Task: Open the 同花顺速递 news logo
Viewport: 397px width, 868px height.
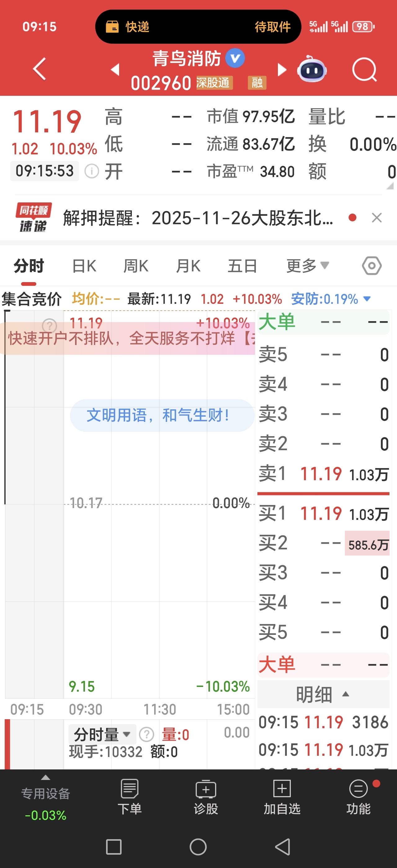Action: (33, 218)
